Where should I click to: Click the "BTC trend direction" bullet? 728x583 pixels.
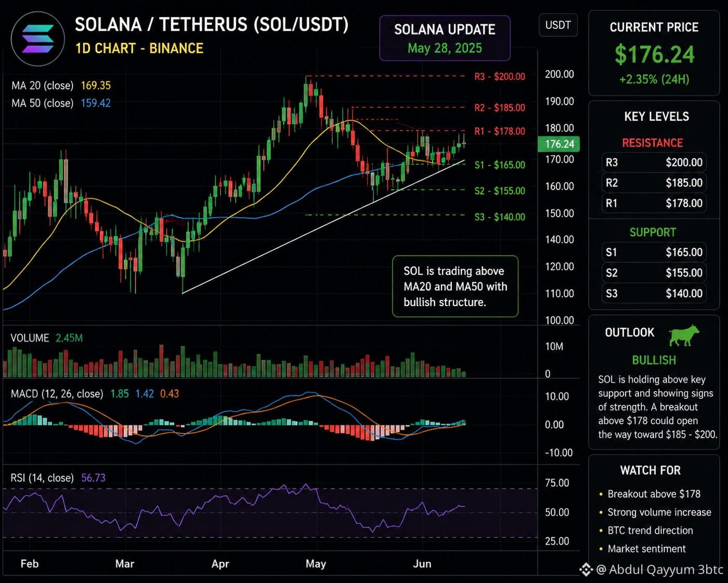tap(650, 531)
